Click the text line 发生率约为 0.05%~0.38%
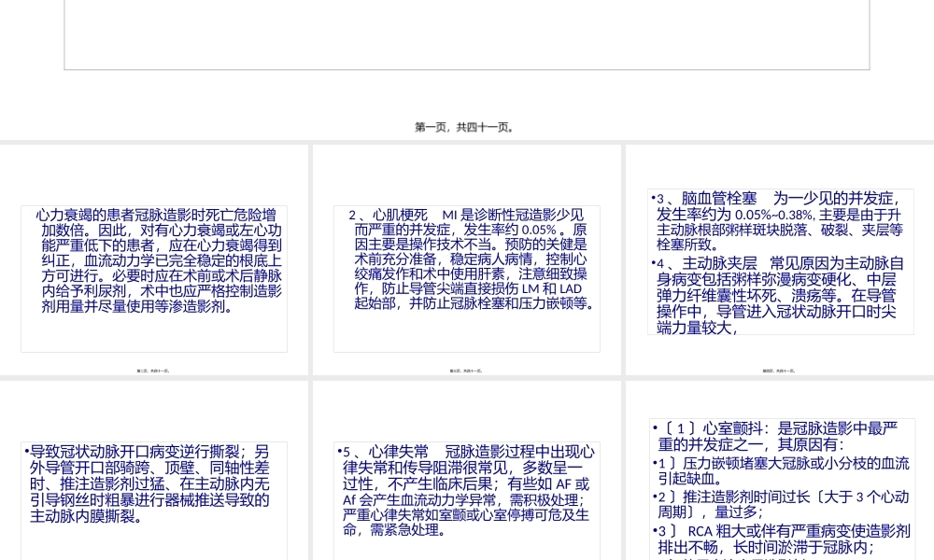This screenshot has height=560, width=934. click(735, 215)
